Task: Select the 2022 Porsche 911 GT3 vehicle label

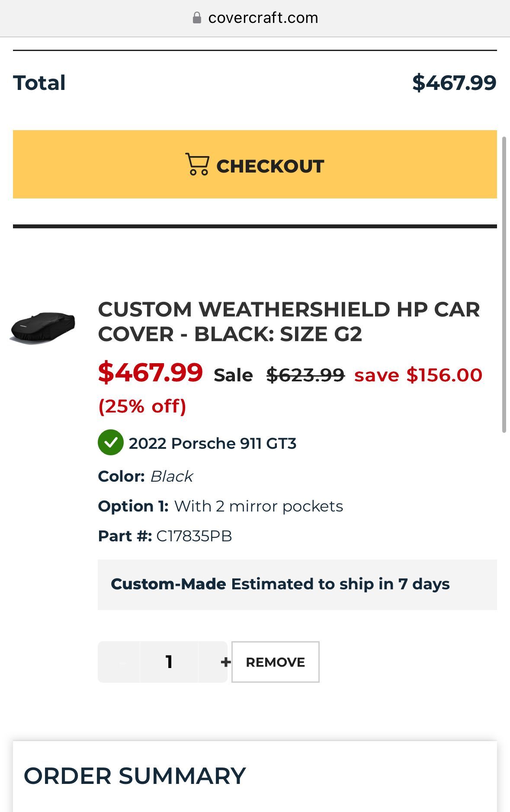Action: pyautogui.click(x=212, y=443)
